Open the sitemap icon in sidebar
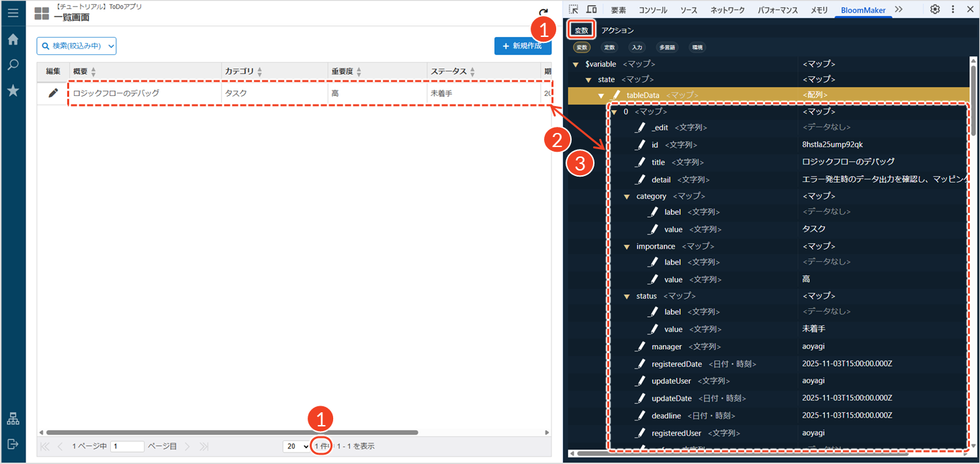This screenshot has width=980, height=464. coord(13,419)
